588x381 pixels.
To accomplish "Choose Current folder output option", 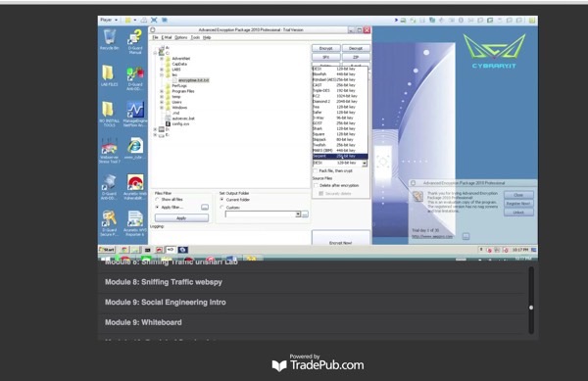I will [222, 200].
